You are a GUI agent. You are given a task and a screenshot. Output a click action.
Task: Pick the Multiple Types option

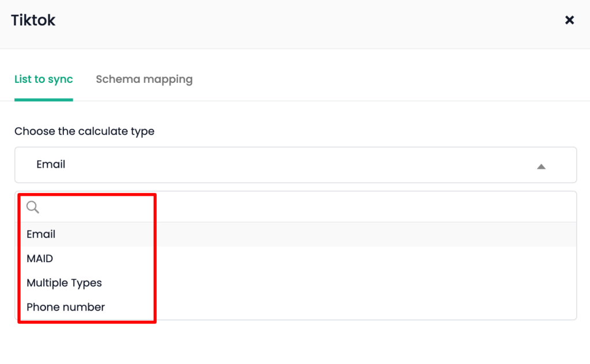(65, 283)
